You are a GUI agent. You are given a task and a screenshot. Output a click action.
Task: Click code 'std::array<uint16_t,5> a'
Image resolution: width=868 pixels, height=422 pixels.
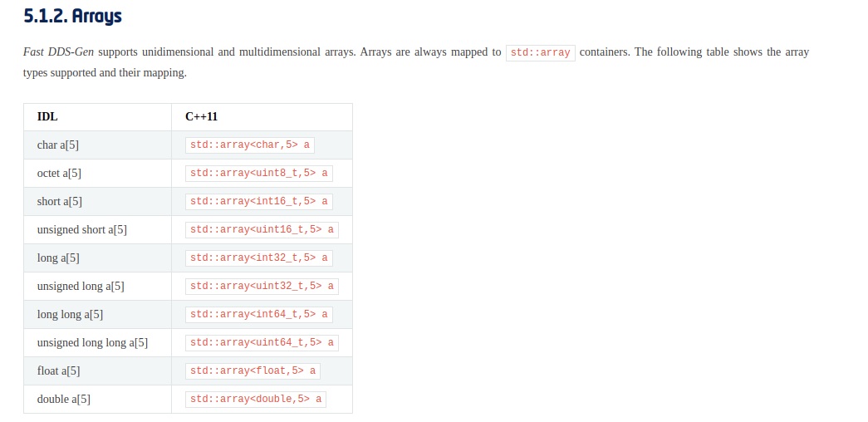pos(262,230)
